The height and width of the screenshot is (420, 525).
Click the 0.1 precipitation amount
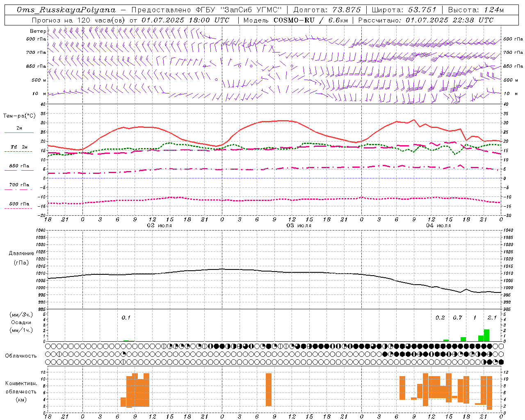[126, 317]
